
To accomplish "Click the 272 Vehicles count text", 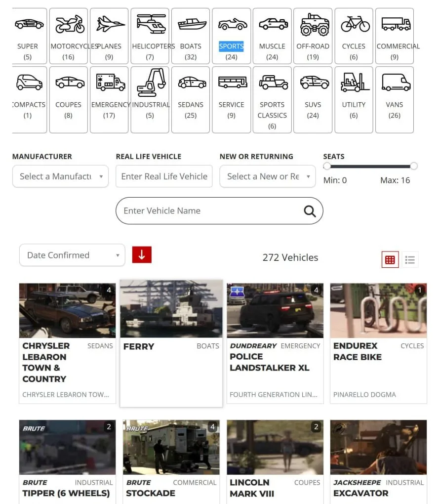I will coord(290,257).
